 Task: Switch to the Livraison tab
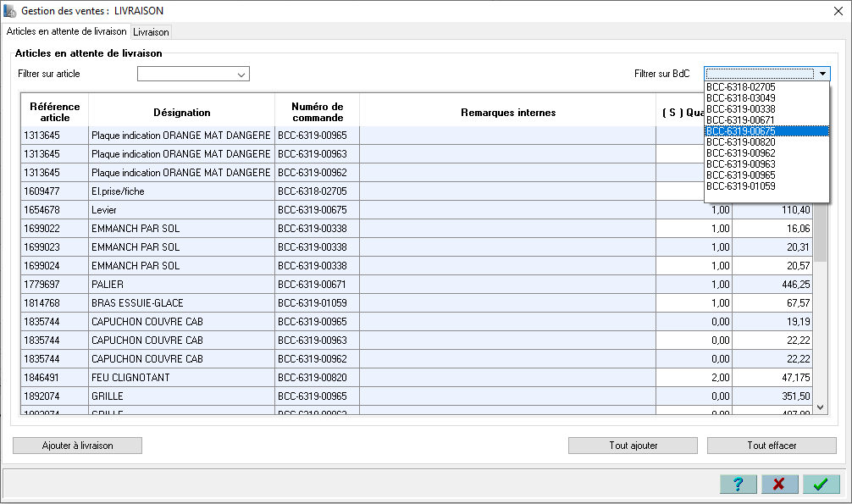151,32
